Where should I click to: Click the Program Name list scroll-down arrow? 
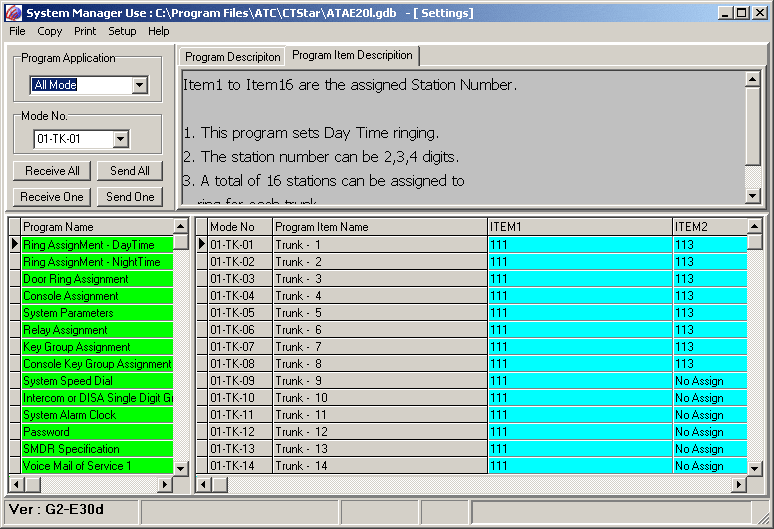[x=181, y=468]
